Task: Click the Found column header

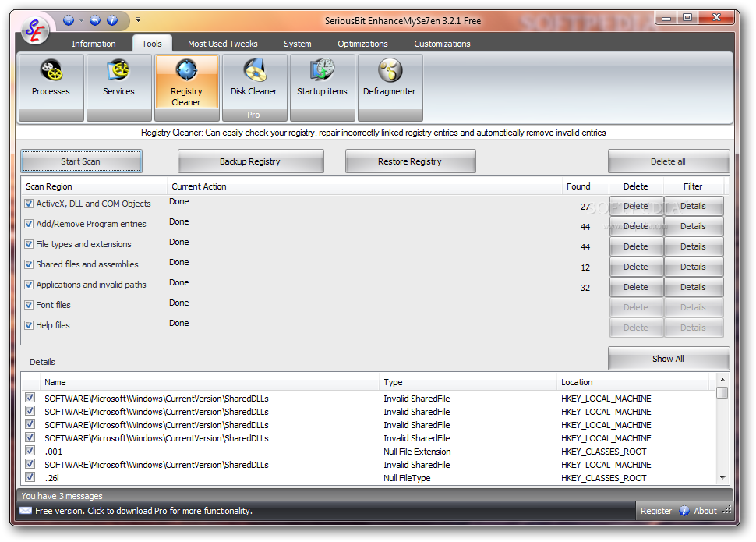Action: tap(586, 186)
